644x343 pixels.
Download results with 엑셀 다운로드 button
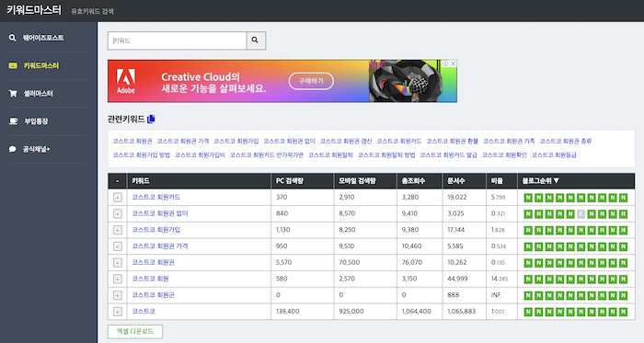tap(135, 332)
